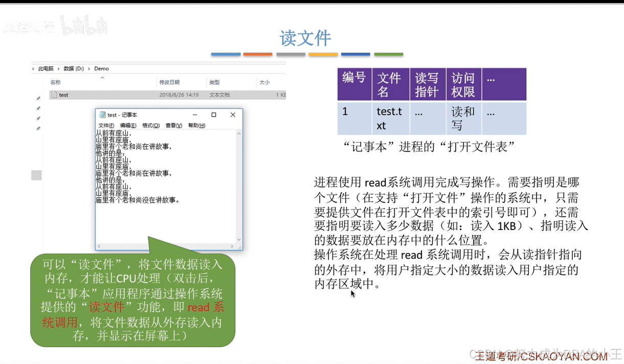Click the Notepad title bar document icon
Screen dimensions: 624x364
click(x=102, y=115)
